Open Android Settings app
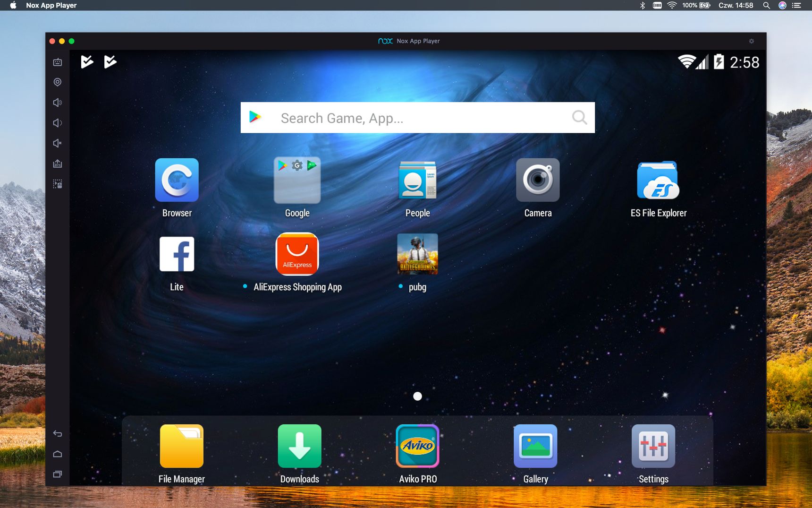The image size is (812, 508). click(x=653, y=446)
